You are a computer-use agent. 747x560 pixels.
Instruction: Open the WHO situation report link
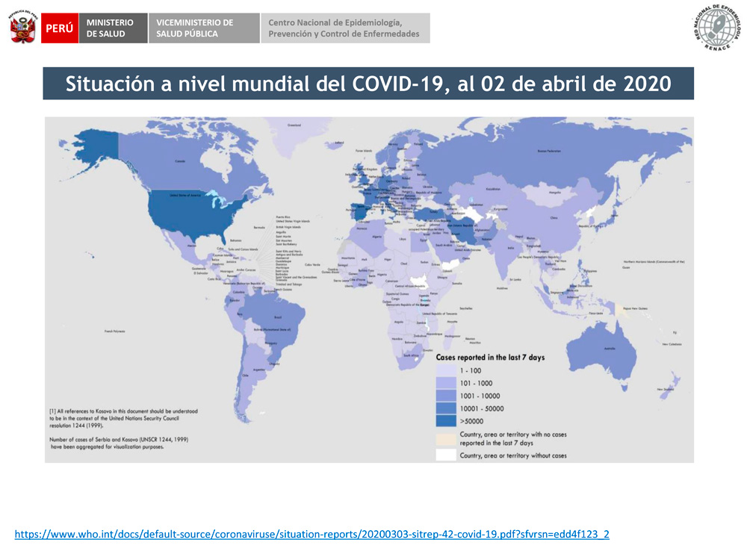[x=312, y=534]
